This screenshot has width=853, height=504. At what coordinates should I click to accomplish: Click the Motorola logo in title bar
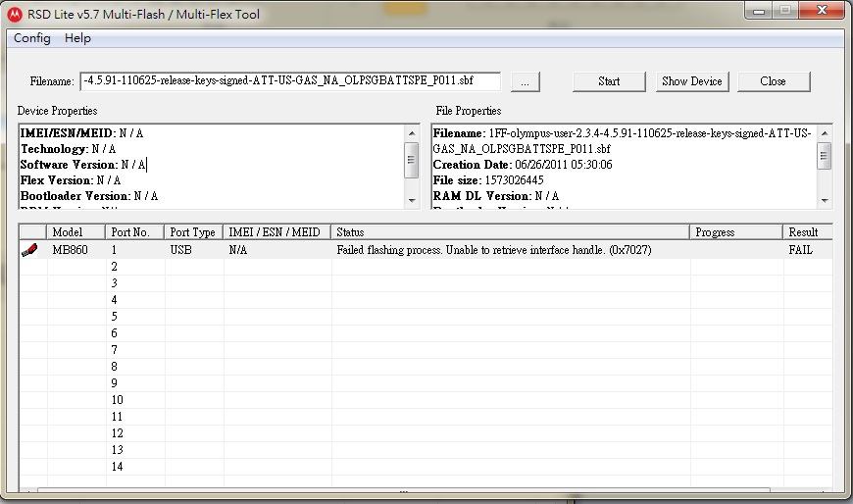click(x=15, y=14)
